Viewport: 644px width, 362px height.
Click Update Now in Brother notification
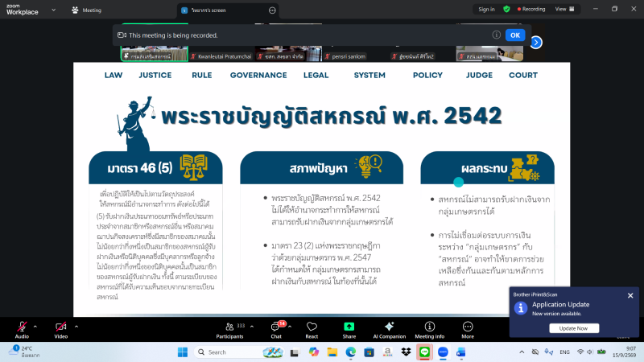point(574,328)
